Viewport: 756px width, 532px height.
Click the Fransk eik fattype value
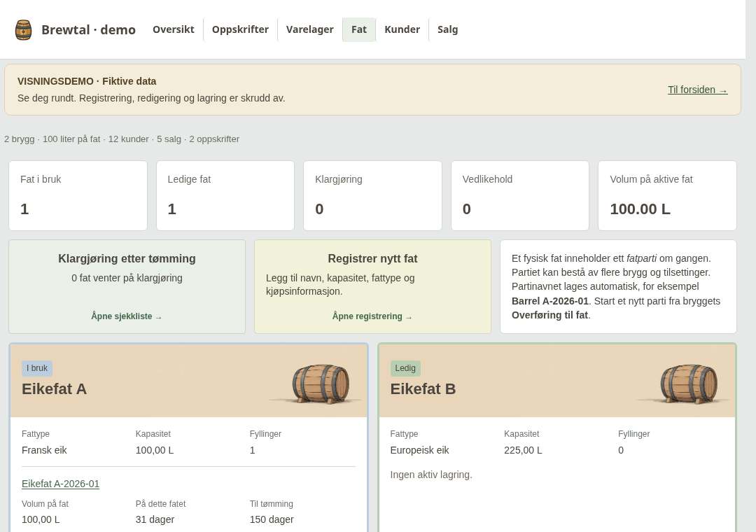(44, 450)
